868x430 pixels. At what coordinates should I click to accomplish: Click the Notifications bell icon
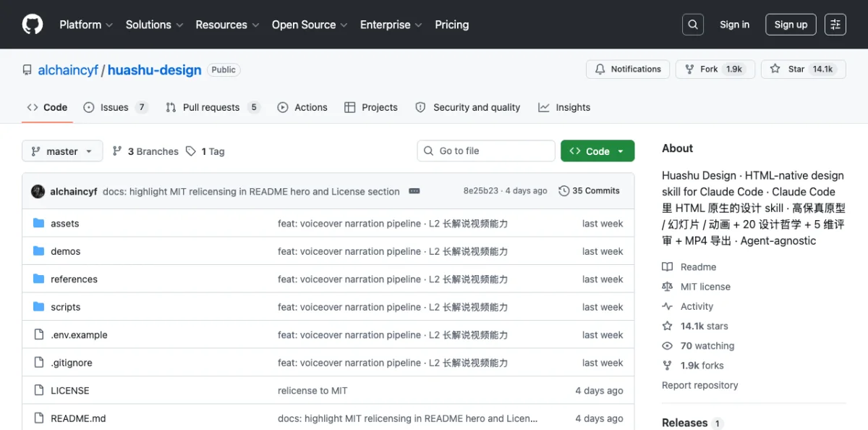(x=600, y=69)
